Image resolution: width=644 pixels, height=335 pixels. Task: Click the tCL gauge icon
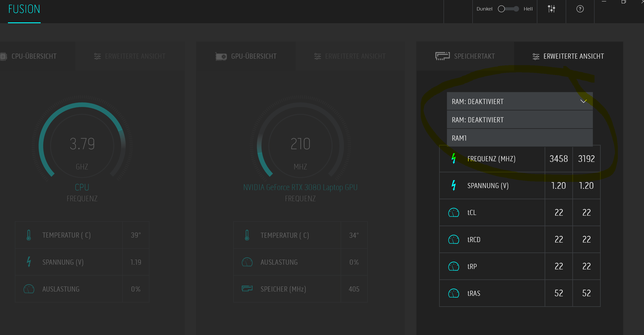[x=453, y=212]
